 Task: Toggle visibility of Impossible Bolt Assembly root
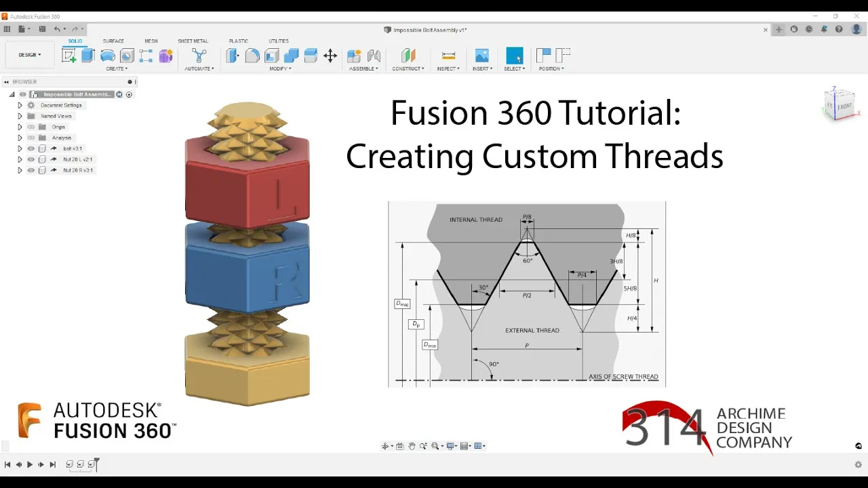click(x=22, y=94)
